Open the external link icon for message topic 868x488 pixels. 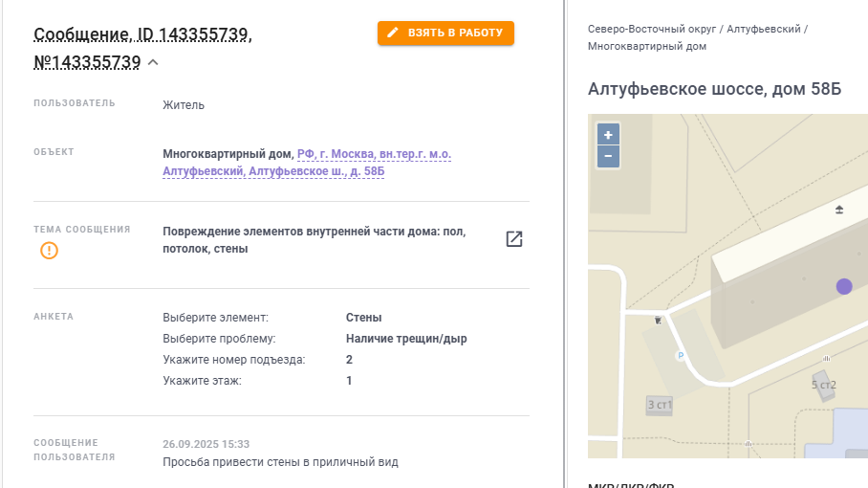[514, 239]
